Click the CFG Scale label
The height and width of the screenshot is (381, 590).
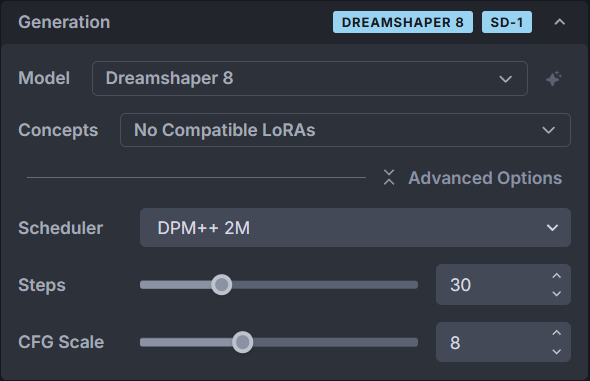pos(61,342)
